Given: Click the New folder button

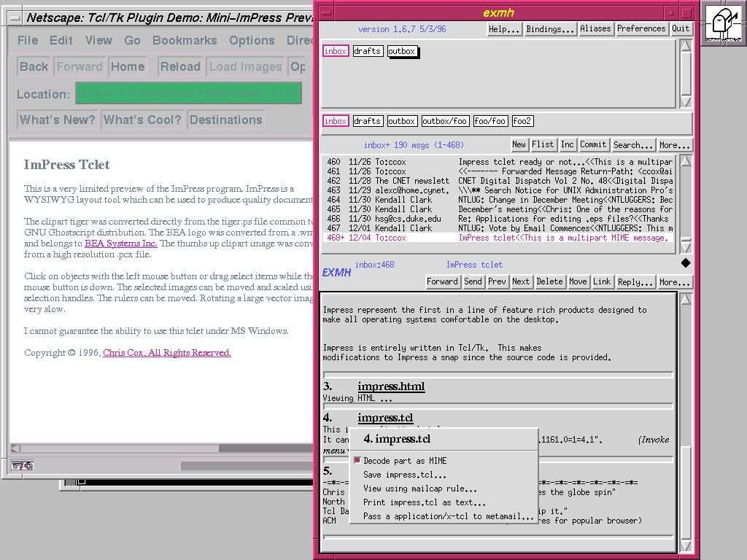Looking at the screenshot, I should [519, 145].
